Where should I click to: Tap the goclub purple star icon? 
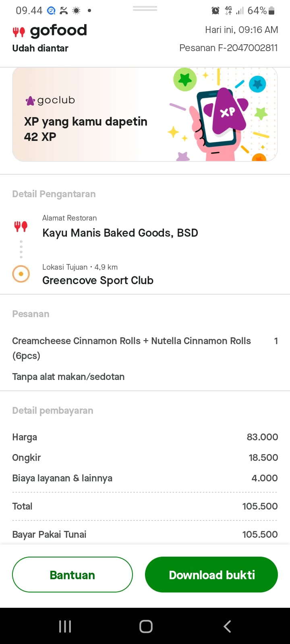point(30,101)
